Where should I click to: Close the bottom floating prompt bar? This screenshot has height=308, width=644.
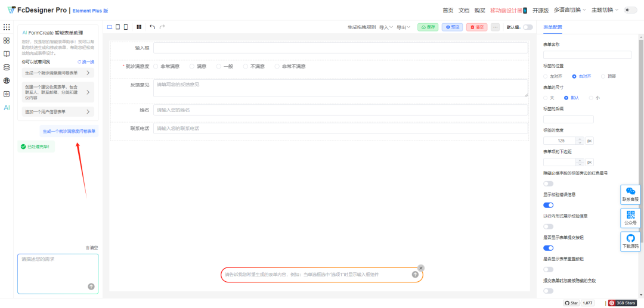(420, 268)
